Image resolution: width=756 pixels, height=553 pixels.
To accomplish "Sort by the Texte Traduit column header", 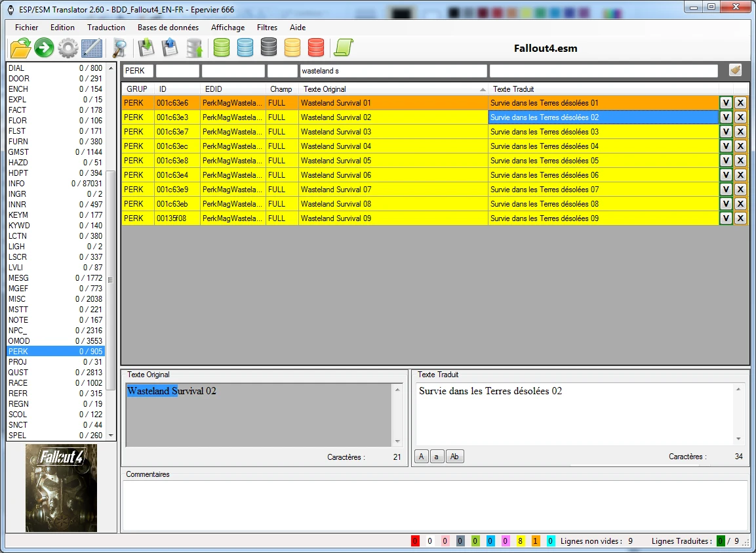I will pos(603,89).
